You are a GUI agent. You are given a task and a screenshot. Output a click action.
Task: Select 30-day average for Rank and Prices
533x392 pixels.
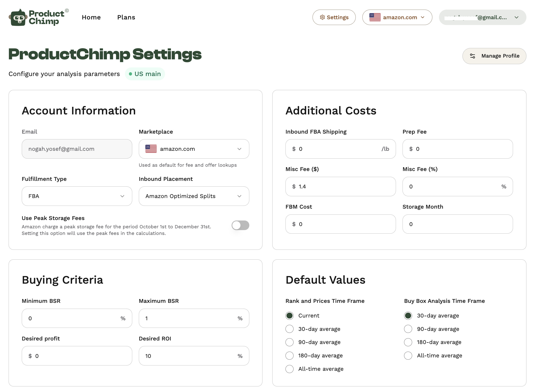point(290,329)
